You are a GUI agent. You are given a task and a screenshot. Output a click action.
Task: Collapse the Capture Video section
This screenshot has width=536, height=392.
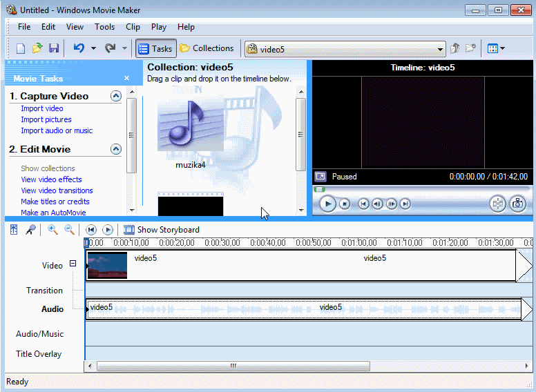coord(116,96)
